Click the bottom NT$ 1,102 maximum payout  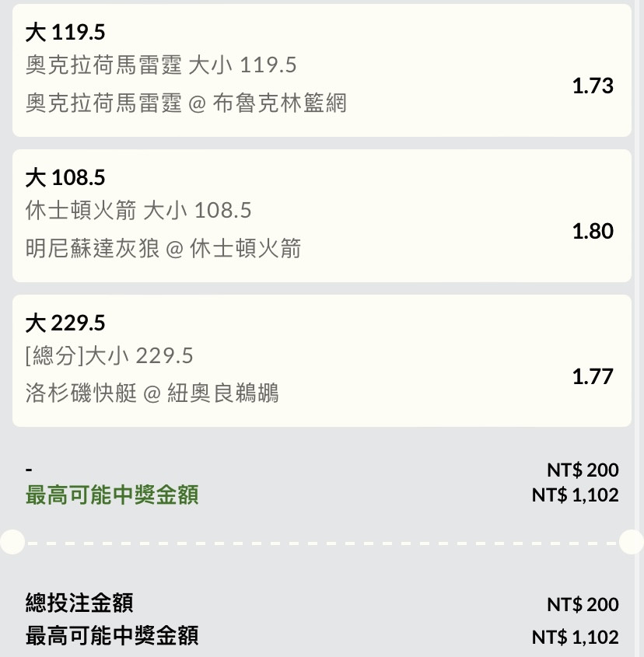pos(576,638)
